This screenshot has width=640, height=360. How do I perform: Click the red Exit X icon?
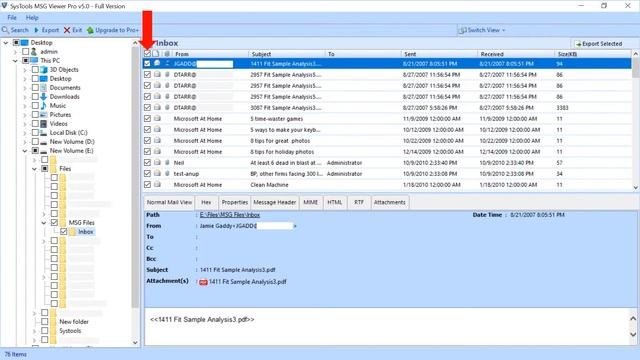coord(67,30)
